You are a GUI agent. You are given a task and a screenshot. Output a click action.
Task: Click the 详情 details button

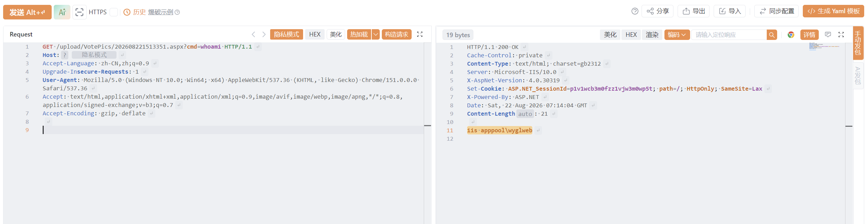point(809,35)
